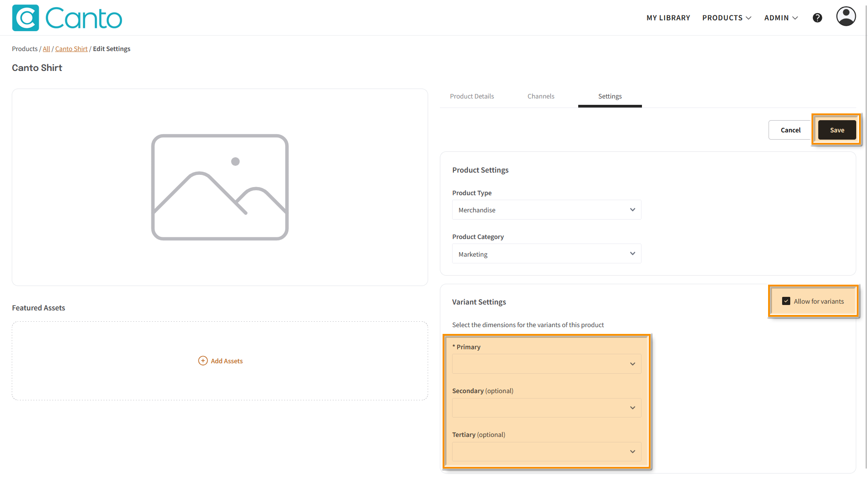The width and height of the screenshot is (868, 488).
Task: Go to MY LIBRARY
Action: click(x=668, y=18)
